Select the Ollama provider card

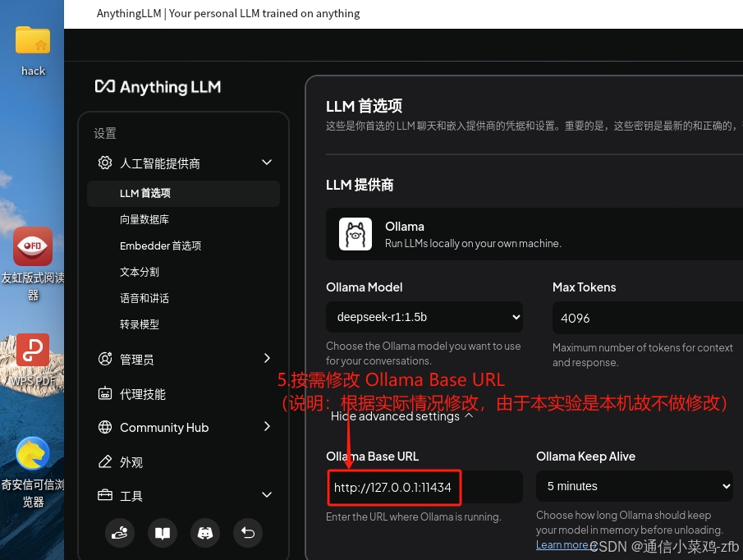534,234
